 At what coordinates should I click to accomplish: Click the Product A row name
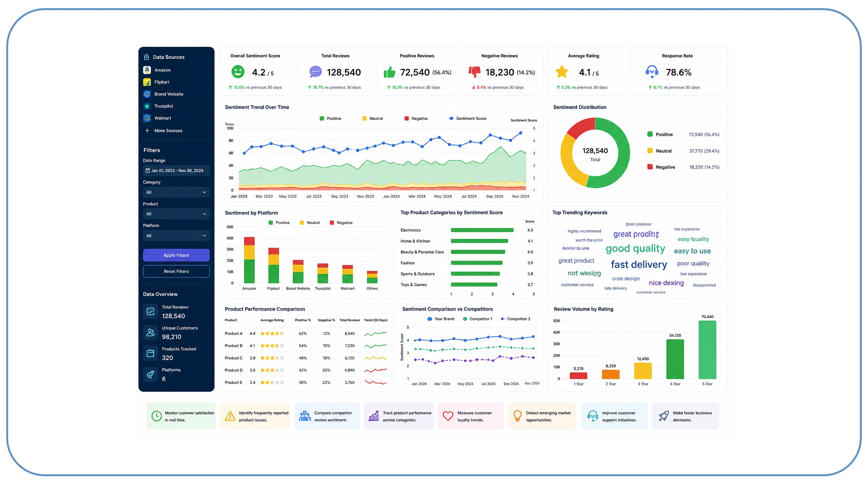point(233,334)
